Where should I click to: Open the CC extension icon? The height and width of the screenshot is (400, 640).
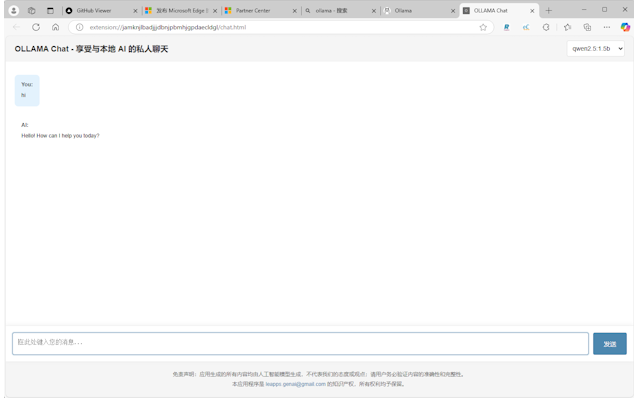point(526,27)
